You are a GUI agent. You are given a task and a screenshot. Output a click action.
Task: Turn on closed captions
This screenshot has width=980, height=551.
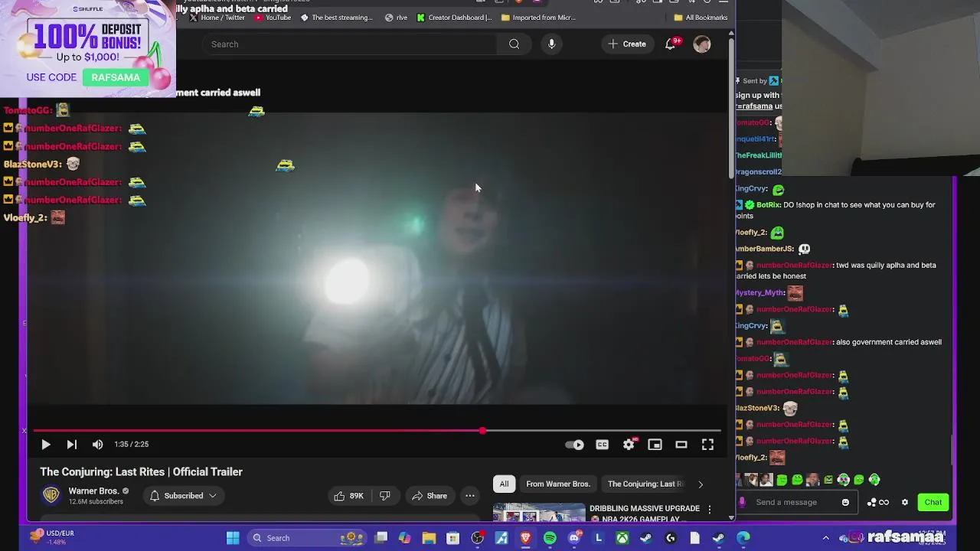(x=603, y=445)
